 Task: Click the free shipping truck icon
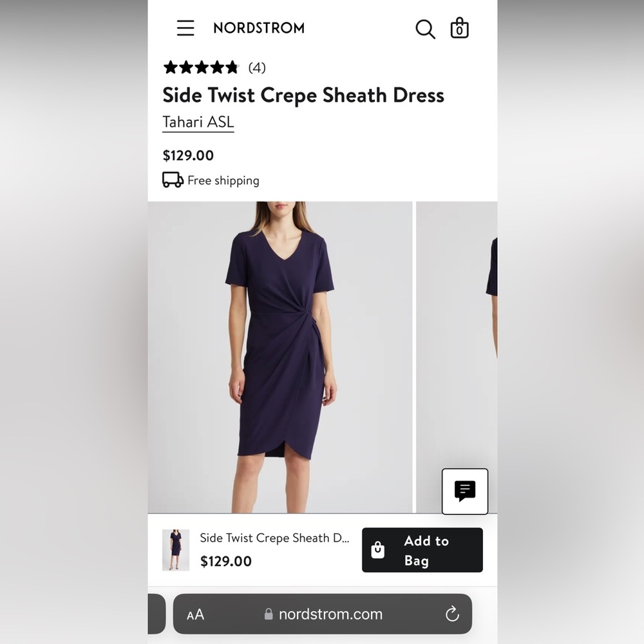[x=173, y=180]
